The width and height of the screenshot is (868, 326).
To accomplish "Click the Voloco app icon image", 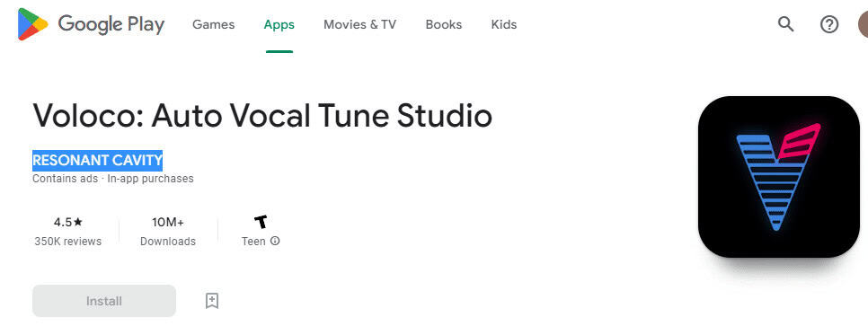I will 779,177.
